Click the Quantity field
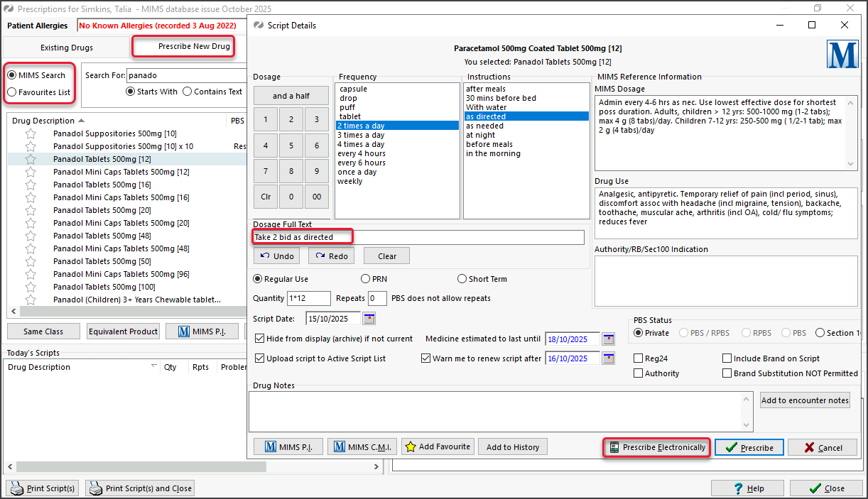Viewport: 868px width, 499px height. click(x=308, y=299)
